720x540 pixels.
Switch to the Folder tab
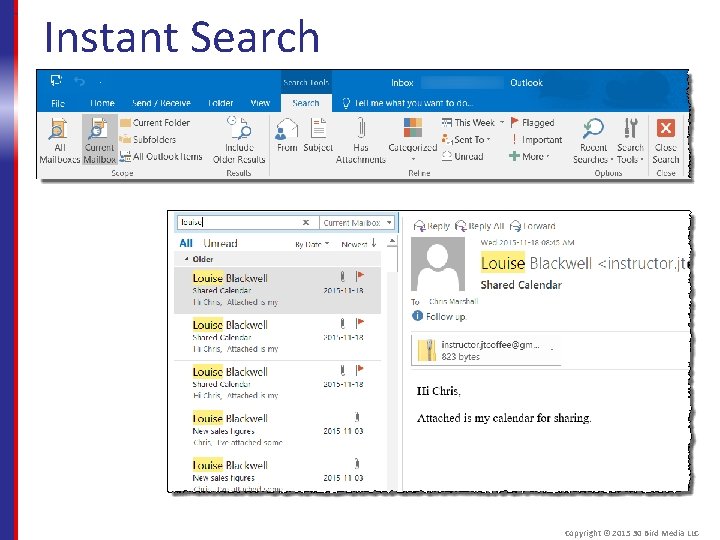pos(220,103)
